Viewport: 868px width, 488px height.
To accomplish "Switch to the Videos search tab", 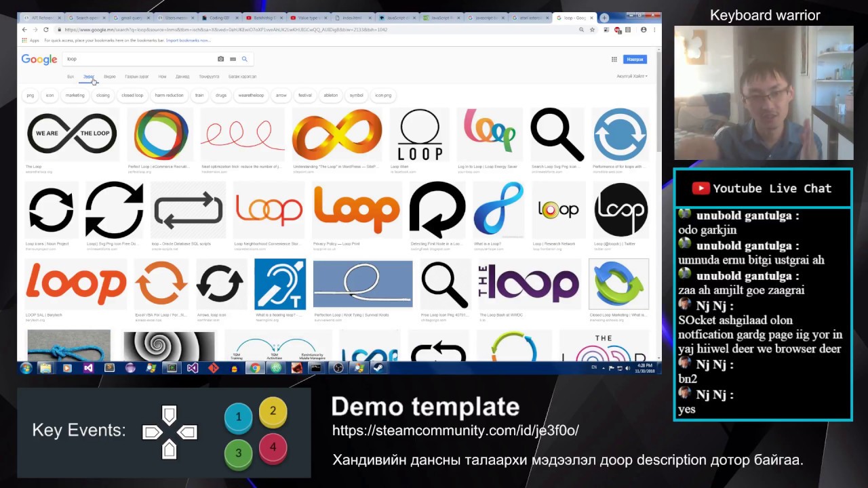I will coord(109,77).
